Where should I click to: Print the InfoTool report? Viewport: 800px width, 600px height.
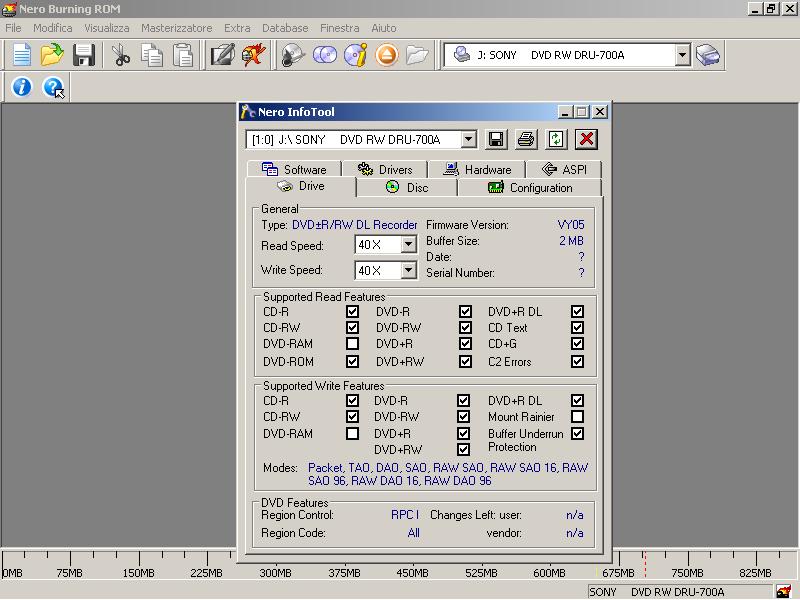[526, 139]
